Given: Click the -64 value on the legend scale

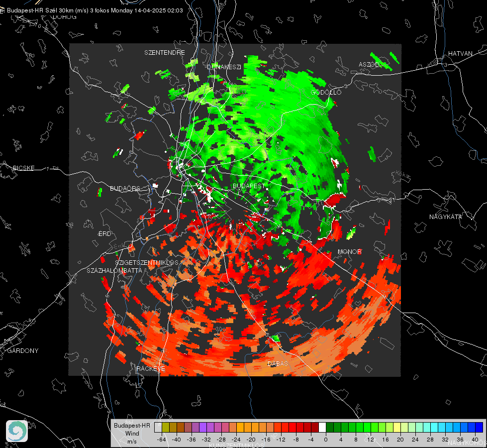Looking at the screenshot, I should [x=162, y=440].
